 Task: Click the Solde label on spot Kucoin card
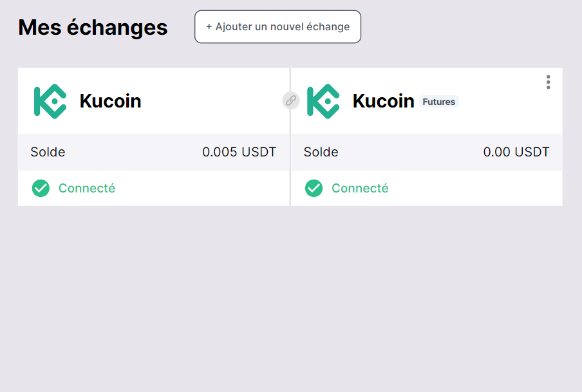click(x=48, y=153)
